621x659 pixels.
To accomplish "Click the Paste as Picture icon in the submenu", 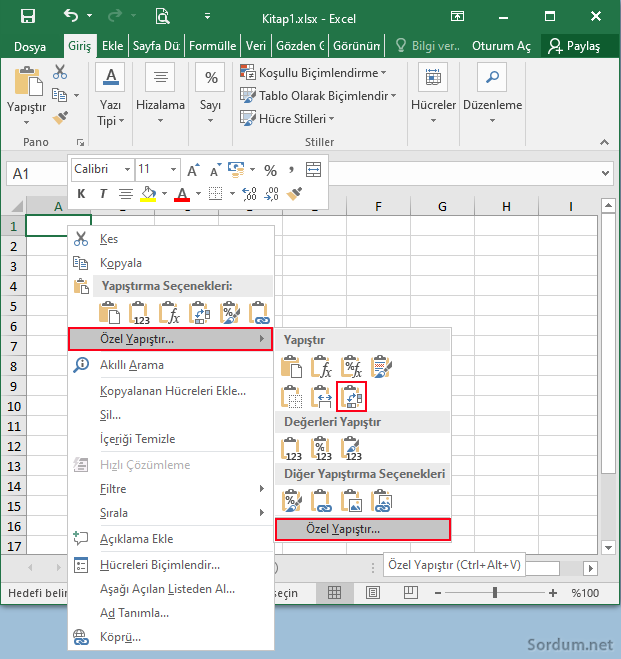I will pyautogui.click(x=352, y=501).
